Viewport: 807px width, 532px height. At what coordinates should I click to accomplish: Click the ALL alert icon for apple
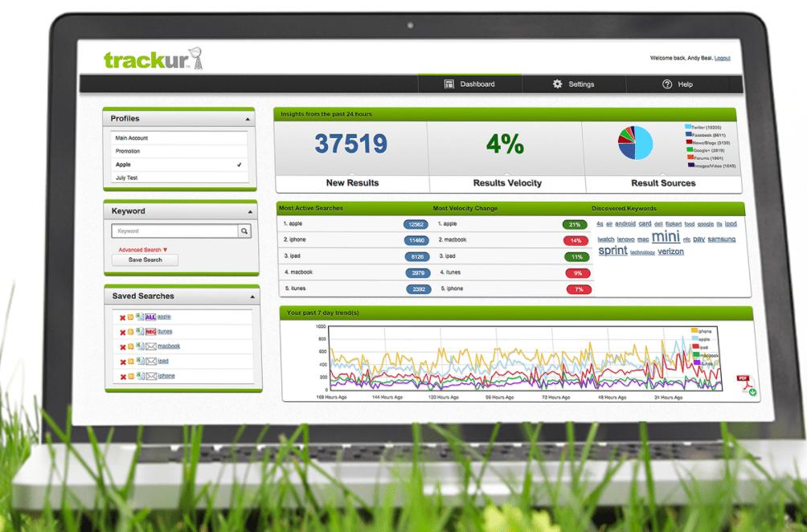(x=150, y=317)
